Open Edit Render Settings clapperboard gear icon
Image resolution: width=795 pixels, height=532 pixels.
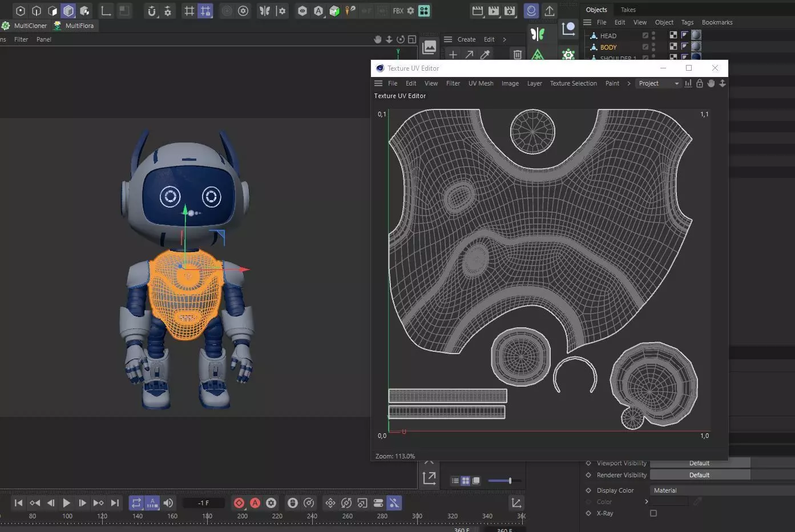click(510, 11)
